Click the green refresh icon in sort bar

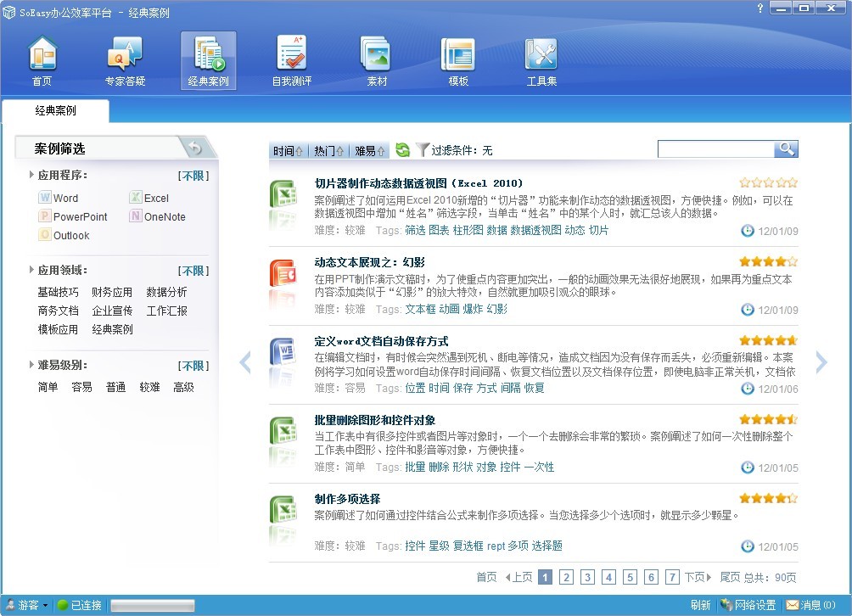click(401, 148)
